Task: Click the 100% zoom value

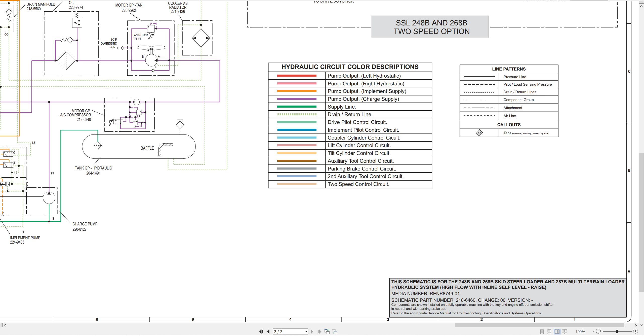Action: point(580,332)
